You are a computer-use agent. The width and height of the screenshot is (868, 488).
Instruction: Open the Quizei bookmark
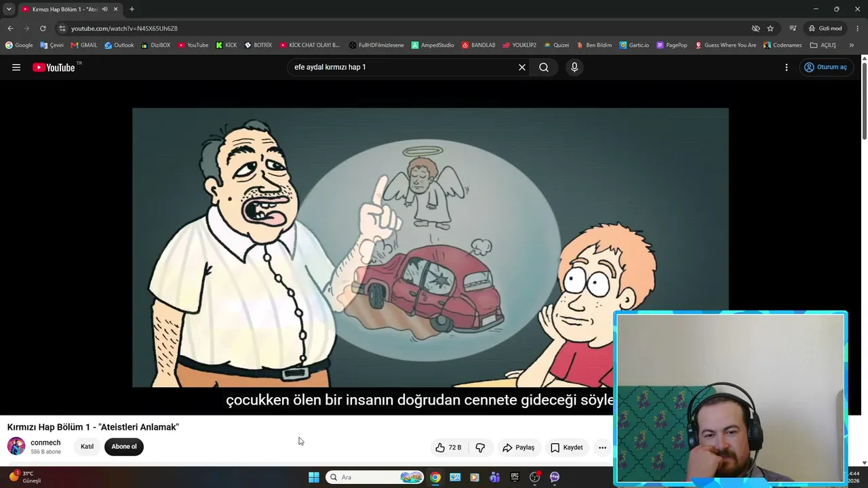coord(557,45)
